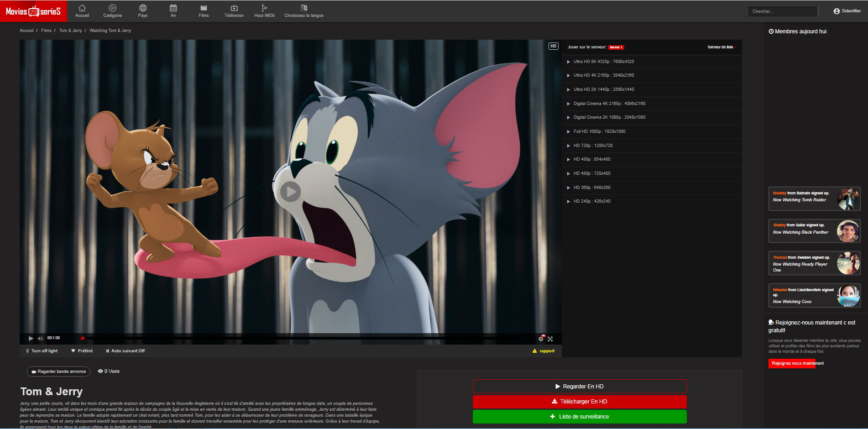
Task: Open Thomas from Sweden member card
Action: [814, 263]
